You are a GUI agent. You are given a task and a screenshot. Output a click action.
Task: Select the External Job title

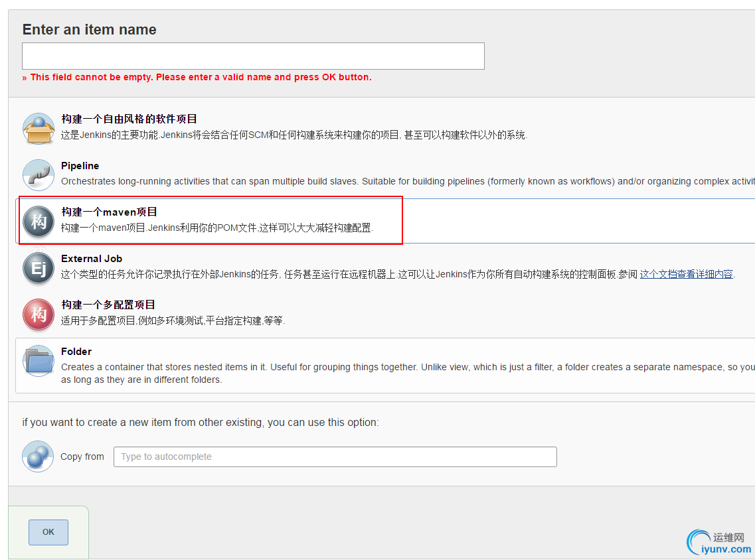coord(92,258)
